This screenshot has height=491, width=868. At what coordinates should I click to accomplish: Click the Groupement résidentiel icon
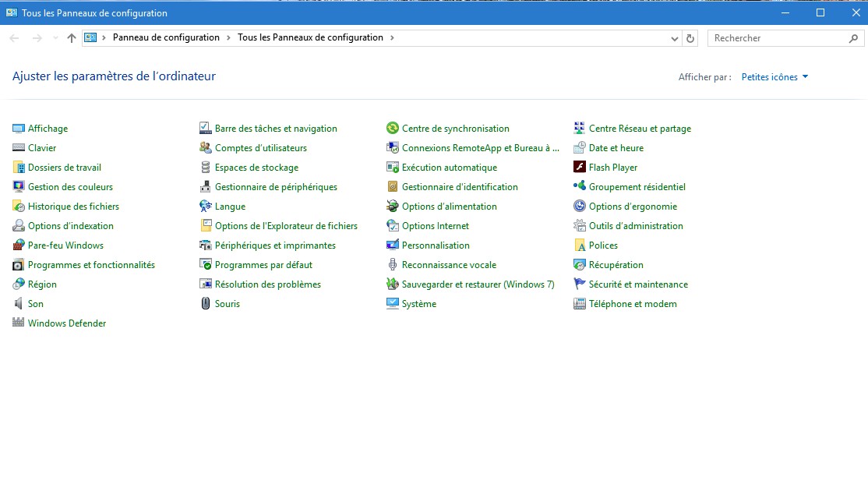pos(580,186)
